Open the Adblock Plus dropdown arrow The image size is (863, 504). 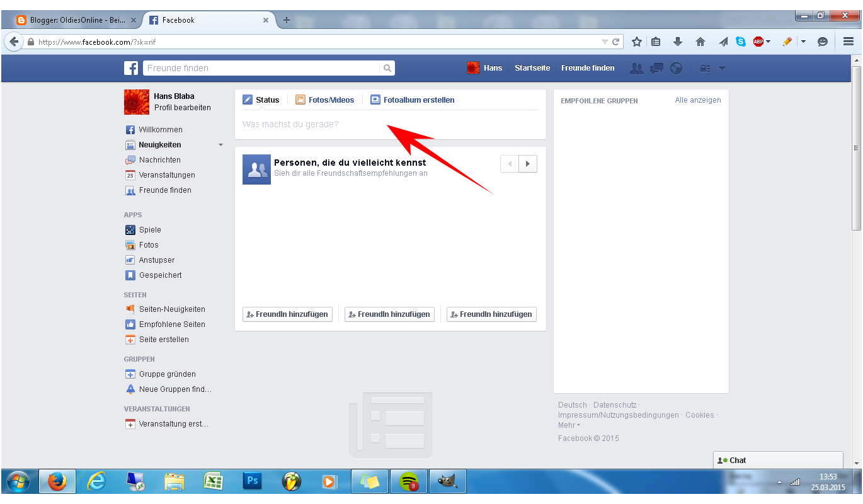coord(768,42)
